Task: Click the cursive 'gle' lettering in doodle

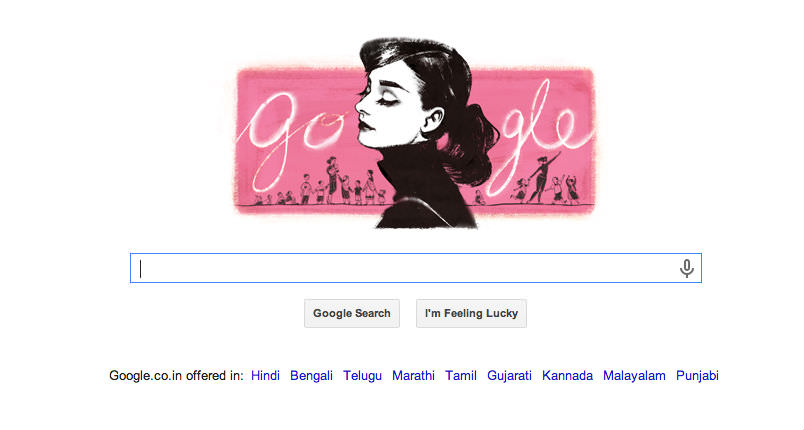Action: (x=538, y=136)
